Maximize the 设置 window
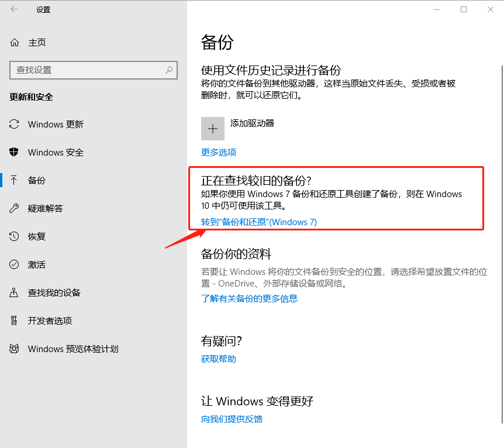This screenshot has height=448, width=504. [464, 9]
